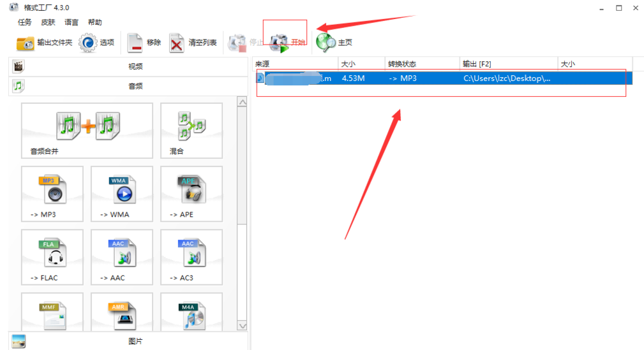Open the 主页 homepage

tap(334, 43)
